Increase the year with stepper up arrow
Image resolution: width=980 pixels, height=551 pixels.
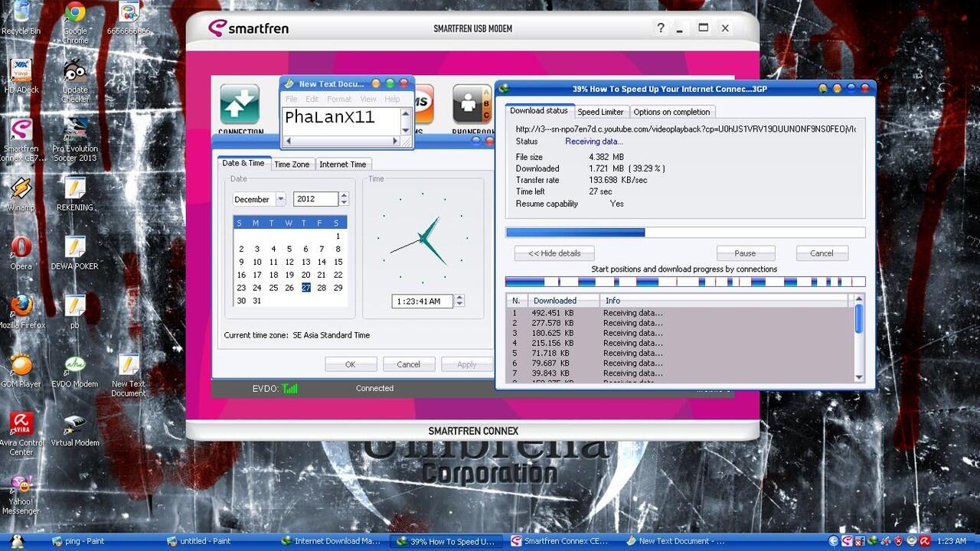[344, 196]
